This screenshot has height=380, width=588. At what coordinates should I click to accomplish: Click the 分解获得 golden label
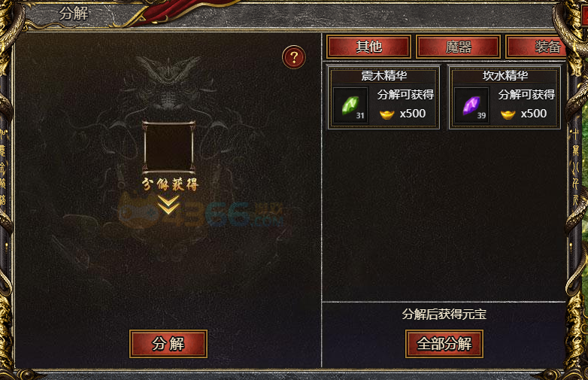pyautogui.click(x=170, y=184)
